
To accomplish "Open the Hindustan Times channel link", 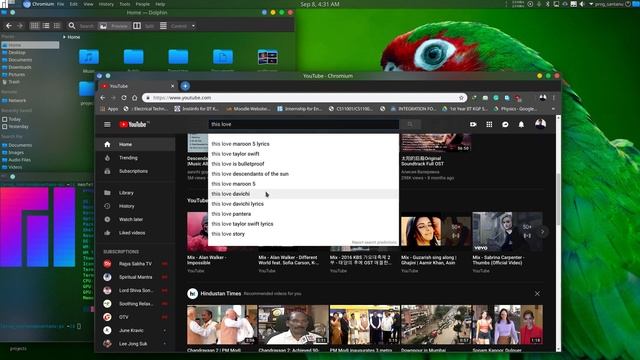I will (220, 293).
